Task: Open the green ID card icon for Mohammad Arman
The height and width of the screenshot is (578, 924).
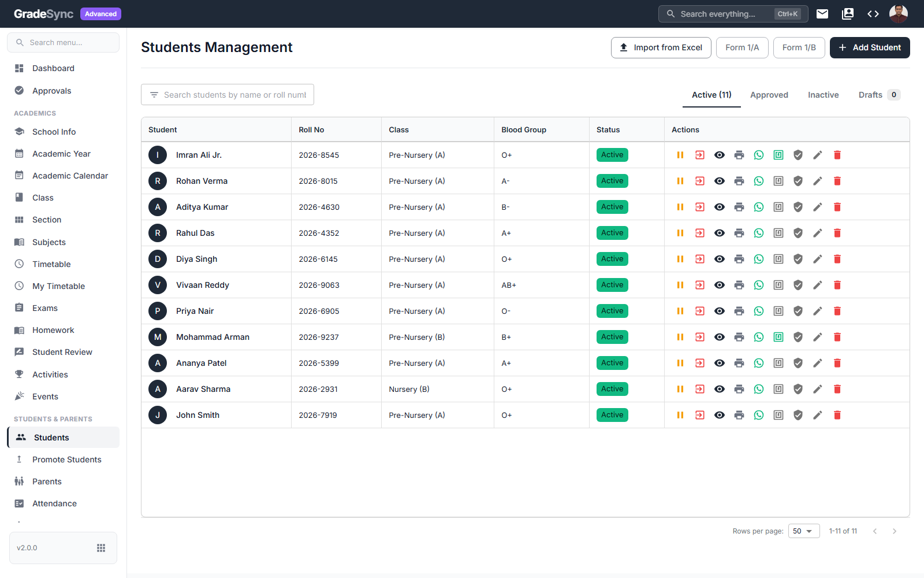Action: point(778,337)
